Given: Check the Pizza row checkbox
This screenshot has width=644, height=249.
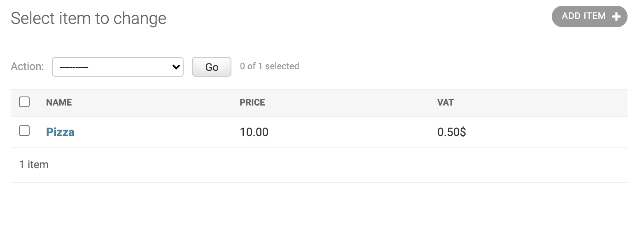Looking at the screenshot, I should pos(24,131).
